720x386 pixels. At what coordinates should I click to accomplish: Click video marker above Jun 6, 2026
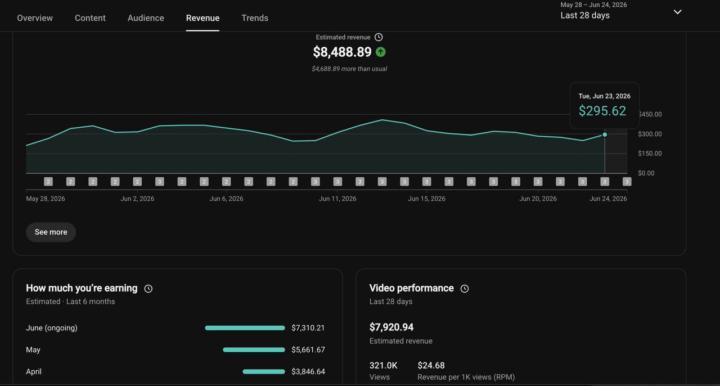pos(226,182)
